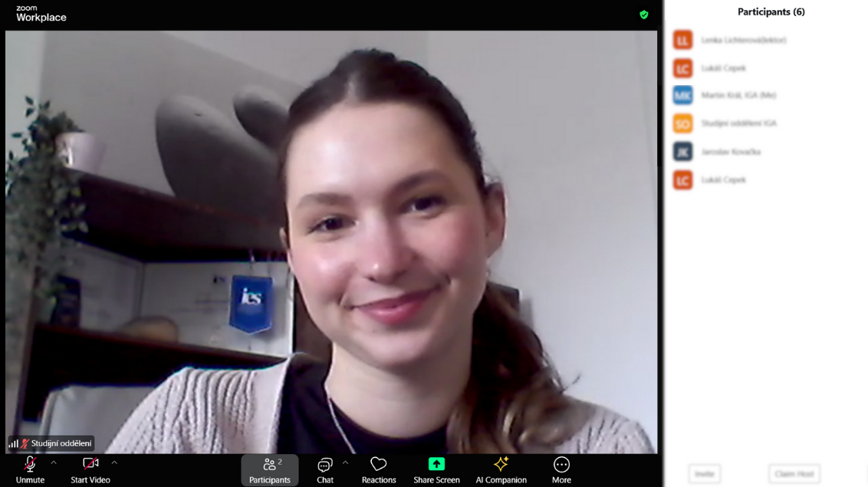The width and height of the screenshot is (868, 487).
Task: Click the Zoom Workplace logo
Action: [x=41, y=14]
